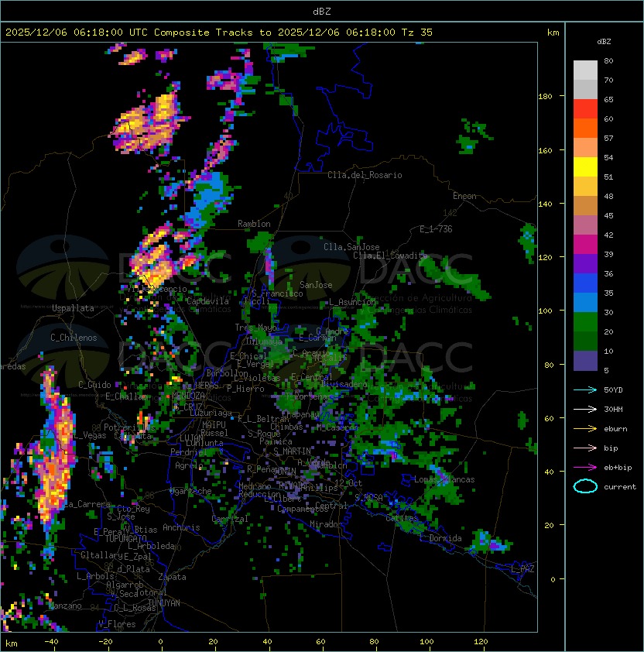644x652 pixels.
Task: Select the bright green legend swatch below 30
Action: point(585,322)
